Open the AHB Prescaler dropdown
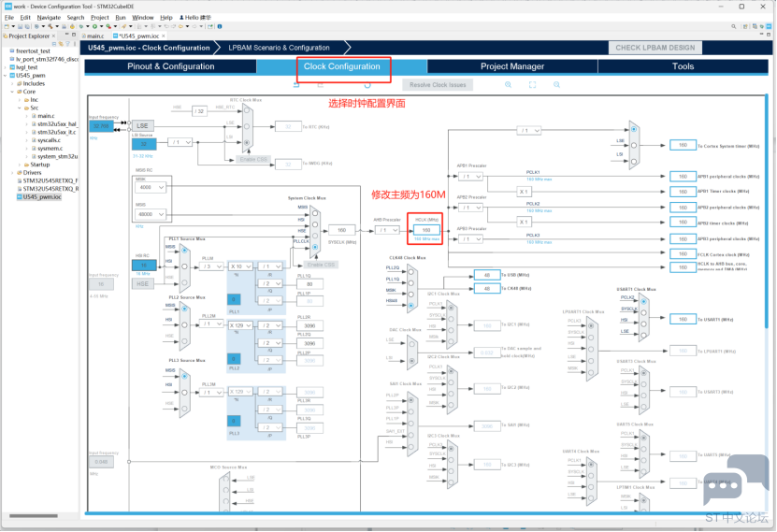 387,230
